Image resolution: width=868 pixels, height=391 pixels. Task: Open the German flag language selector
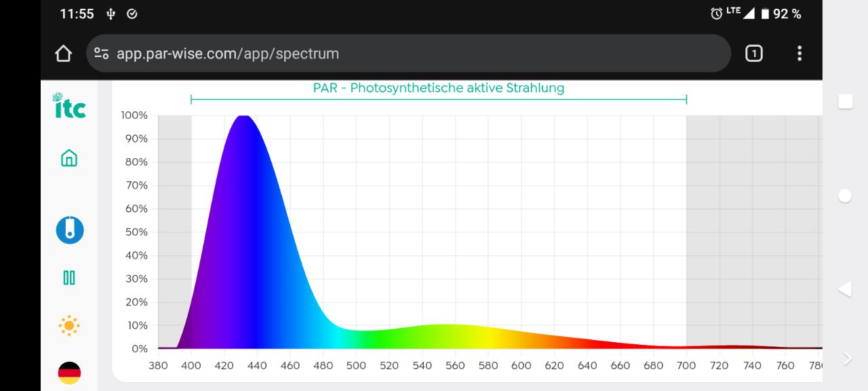point(69,372)
